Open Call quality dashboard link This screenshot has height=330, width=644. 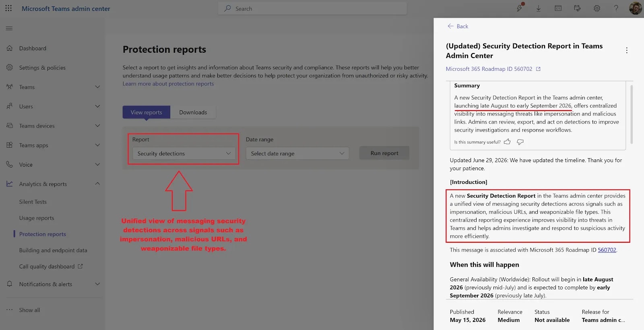47,266
